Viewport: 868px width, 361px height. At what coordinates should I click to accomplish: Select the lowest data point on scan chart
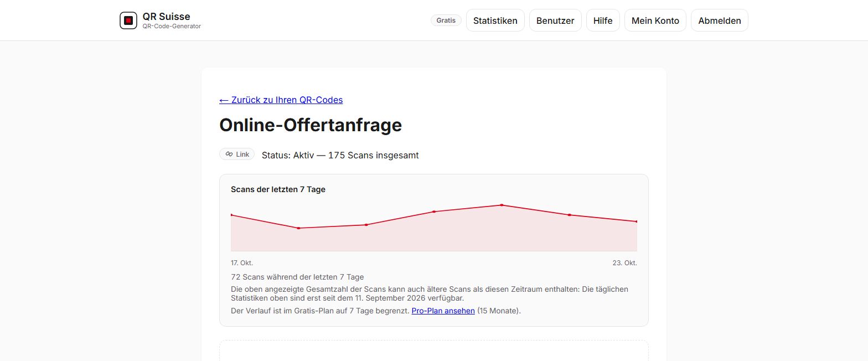tap(298, 228)
